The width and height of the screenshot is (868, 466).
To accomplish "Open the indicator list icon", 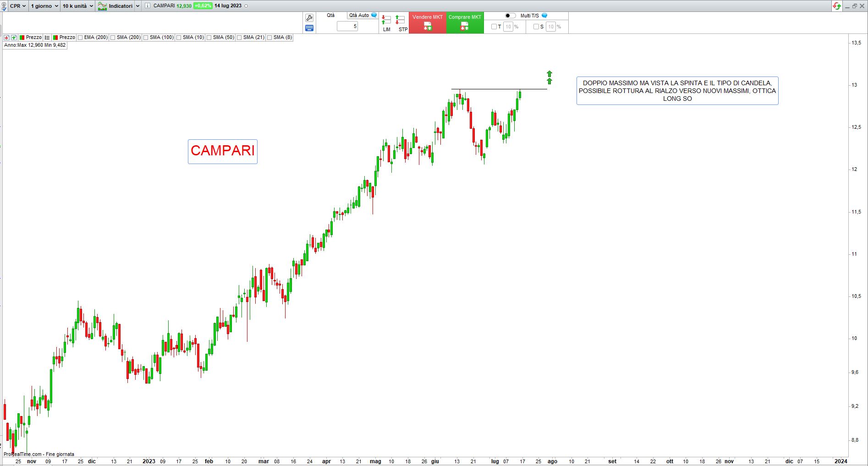I will pyautogui.click(x=47, y=38).
